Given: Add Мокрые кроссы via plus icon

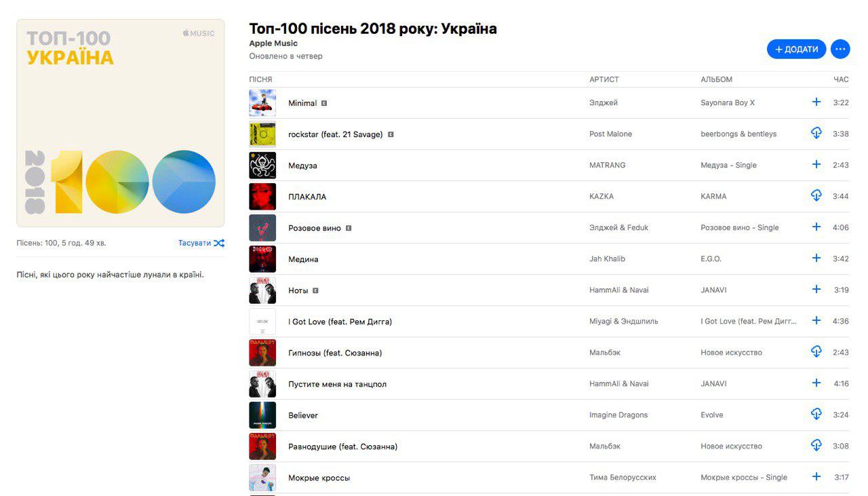Looking at the screenshot, I should click(x=816, y=477).
